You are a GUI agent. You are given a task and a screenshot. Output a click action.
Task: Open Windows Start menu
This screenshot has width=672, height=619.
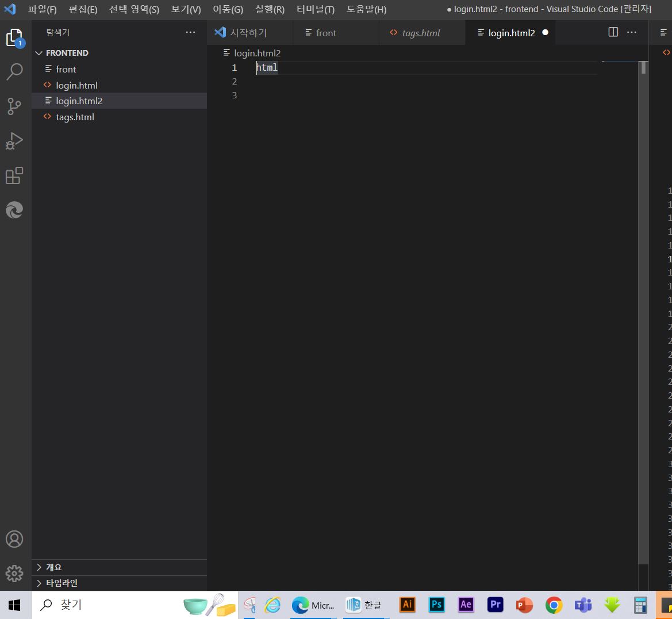[14, 605]
